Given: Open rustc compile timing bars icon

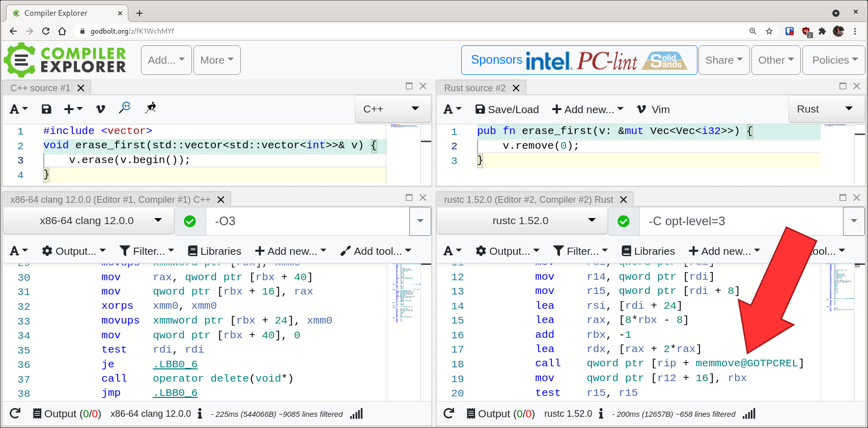Looking at the screenshot, I should tap(749, 413).
